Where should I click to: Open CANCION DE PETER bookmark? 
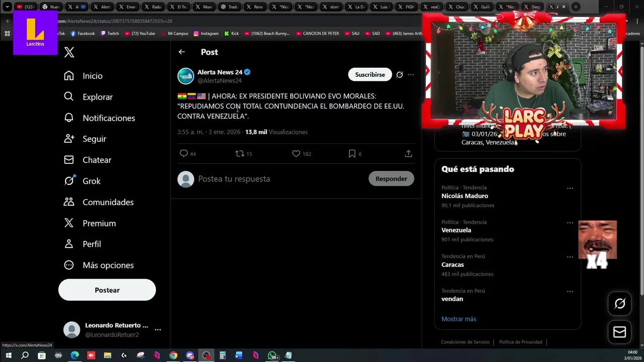317,33
